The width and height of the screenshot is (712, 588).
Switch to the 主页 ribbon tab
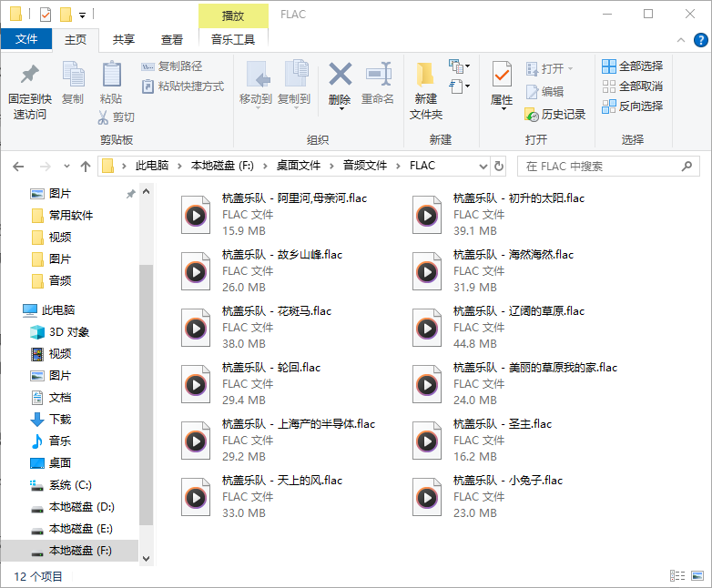pyautogui.click(x=76, y=39)
